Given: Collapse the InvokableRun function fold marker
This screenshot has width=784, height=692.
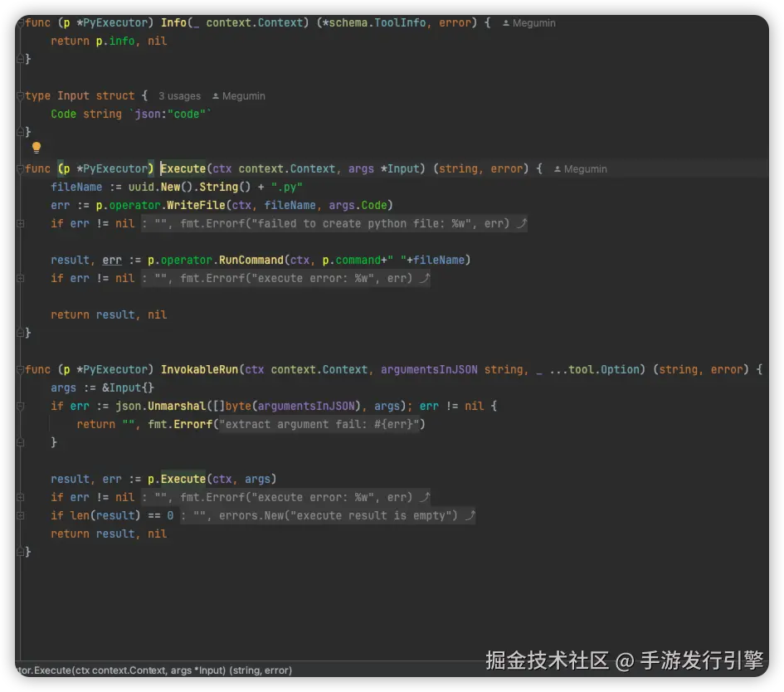Looking at the screenshot, I should 20,370.
